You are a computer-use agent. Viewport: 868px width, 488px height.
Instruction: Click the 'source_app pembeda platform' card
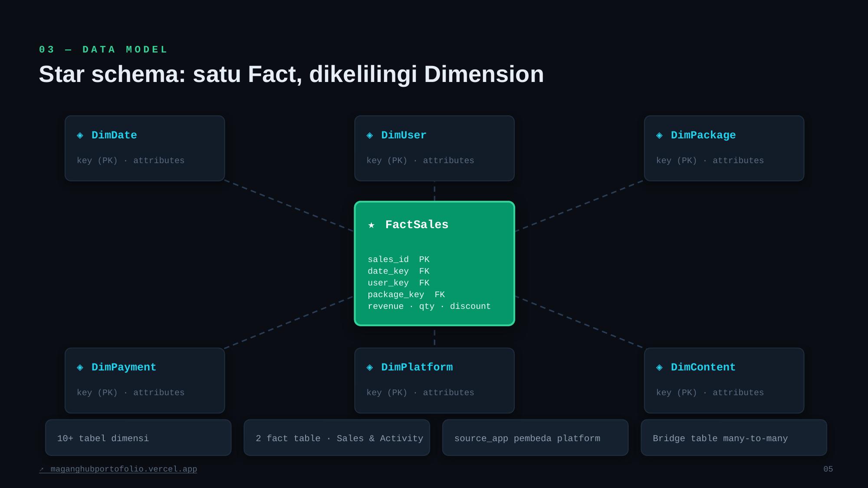[535, 438]
